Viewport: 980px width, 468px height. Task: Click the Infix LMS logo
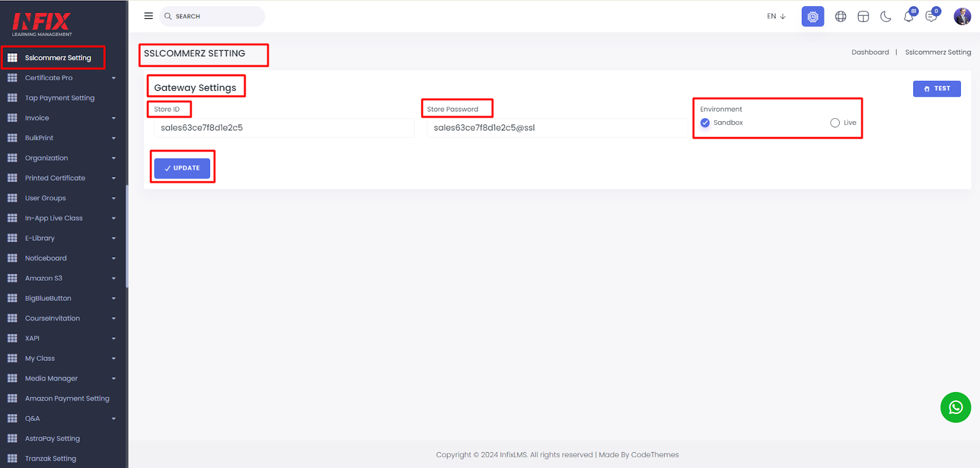(x=42, y=25)
